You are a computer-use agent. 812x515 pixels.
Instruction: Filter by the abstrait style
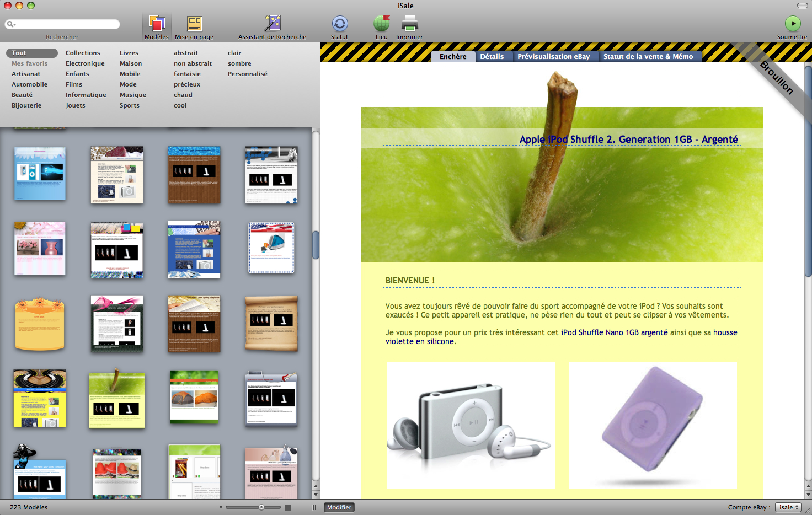pos(185,53)
